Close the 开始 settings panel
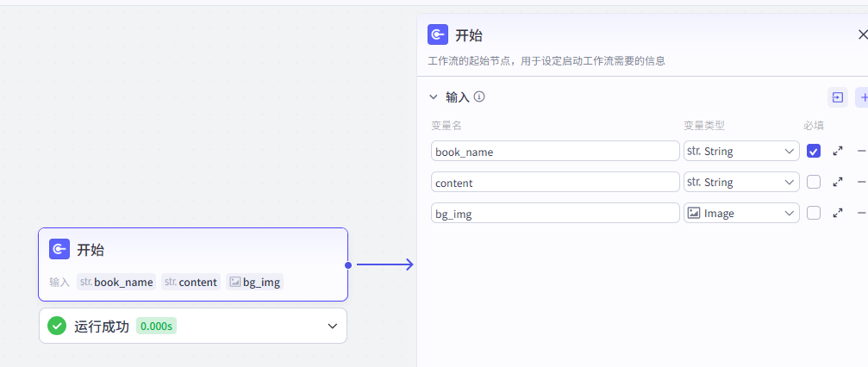868x367 pixels. coord(862,35)
